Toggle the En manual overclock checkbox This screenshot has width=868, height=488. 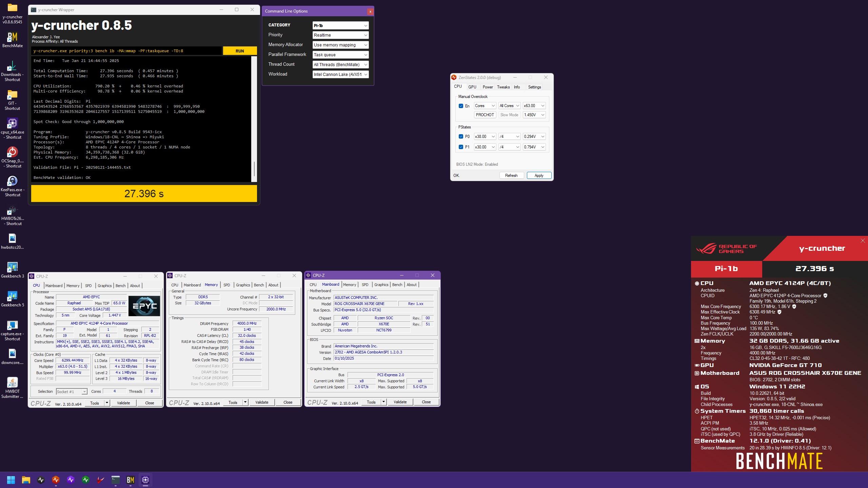click(x=461, y=106)
